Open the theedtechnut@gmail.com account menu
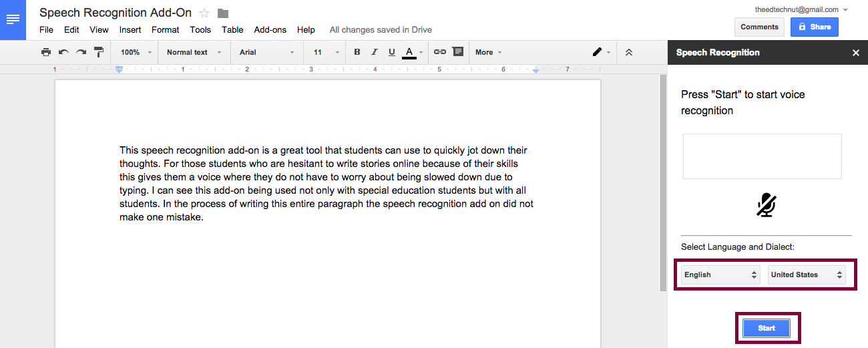Screen dimensions: 868x348 click(801, 9)
